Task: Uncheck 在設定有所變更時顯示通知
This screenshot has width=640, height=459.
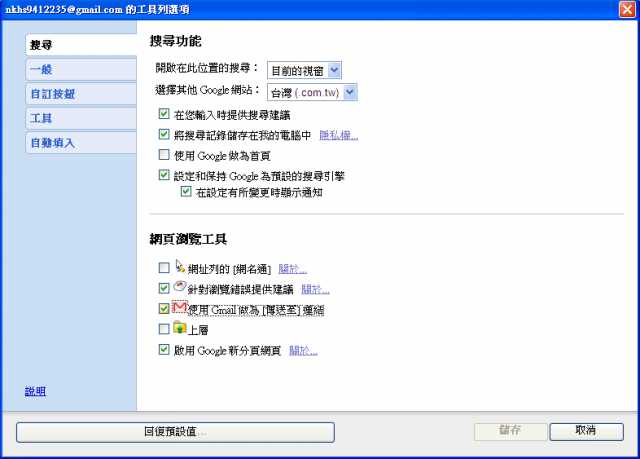Action: pos(186,191)
